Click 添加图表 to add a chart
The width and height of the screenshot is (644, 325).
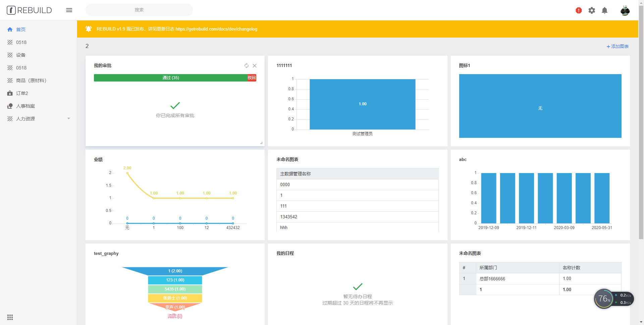click(x=618, y=46)
